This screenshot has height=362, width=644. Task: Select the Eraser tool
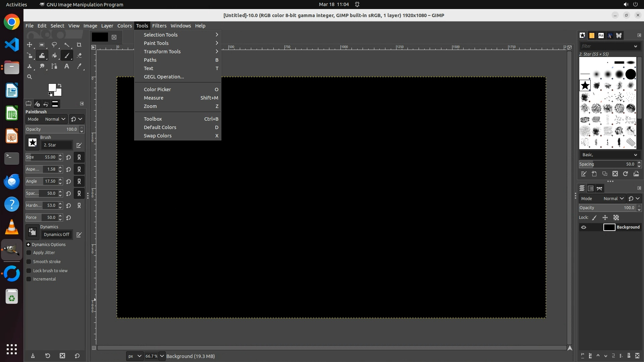pos(79,56)
